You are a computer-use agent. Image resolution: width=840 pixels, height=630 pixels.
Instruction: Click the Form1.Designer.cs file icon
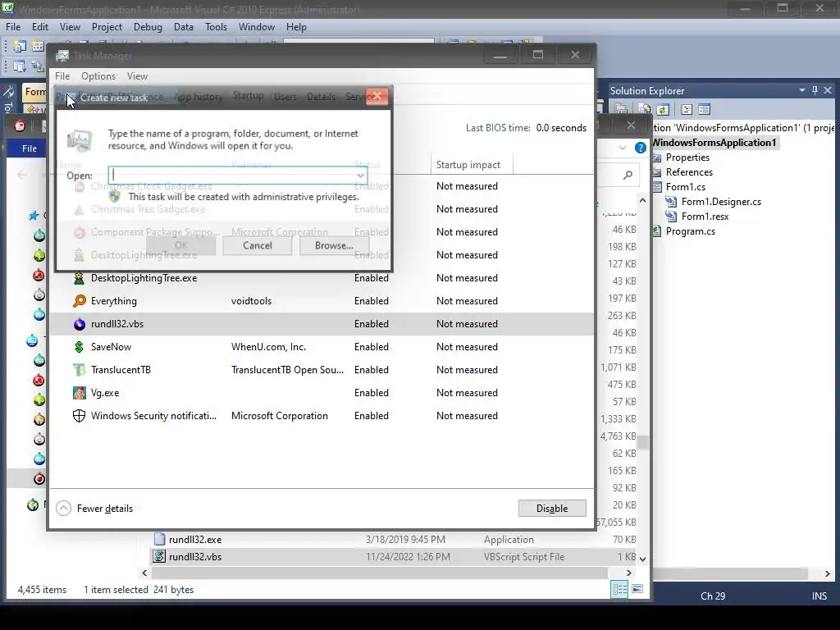tap(671, 202)
